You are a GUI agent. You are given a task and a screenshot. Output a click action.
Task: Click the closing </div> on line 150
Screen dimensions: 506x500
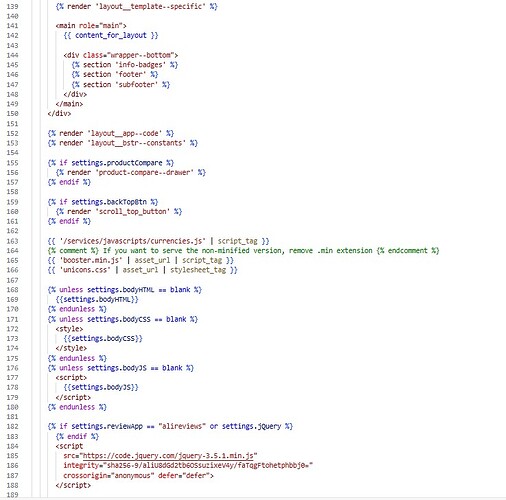click(59, 114)
